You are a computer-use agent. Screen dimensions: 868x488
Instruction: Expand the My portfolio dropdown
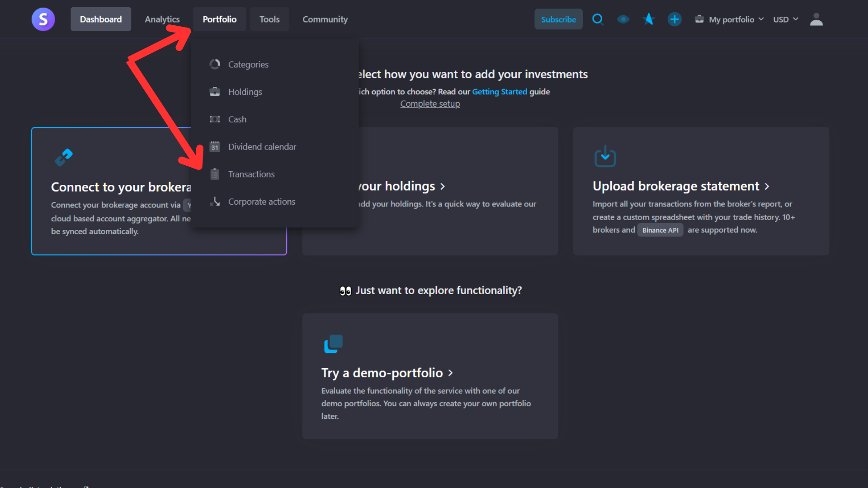point(731,19)
